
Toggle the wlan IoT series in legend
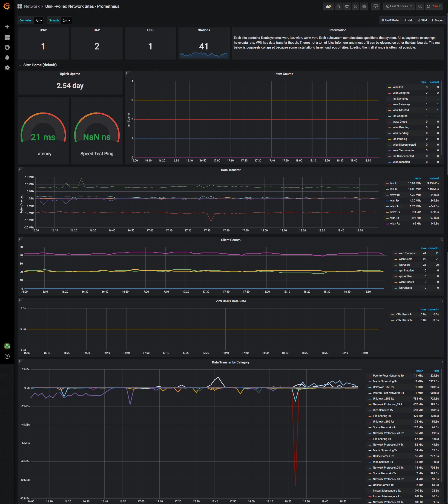(398, 87)
